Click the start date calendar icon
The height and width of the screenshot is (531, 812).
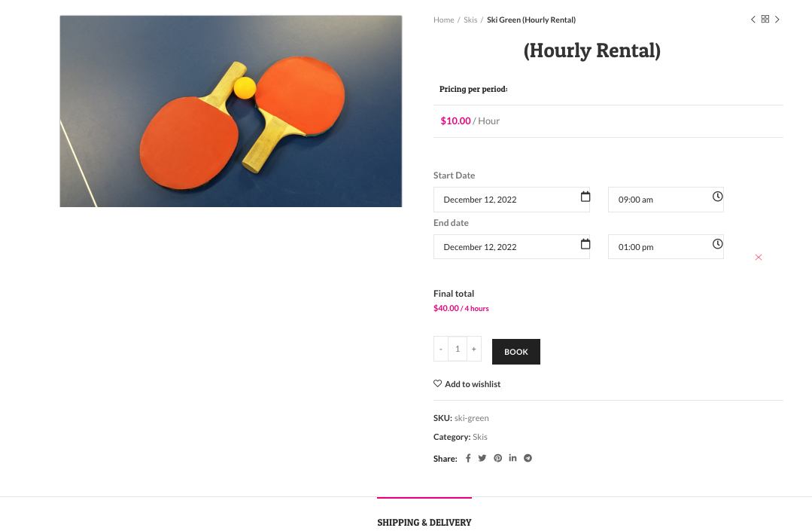click(x=585, y=197)
